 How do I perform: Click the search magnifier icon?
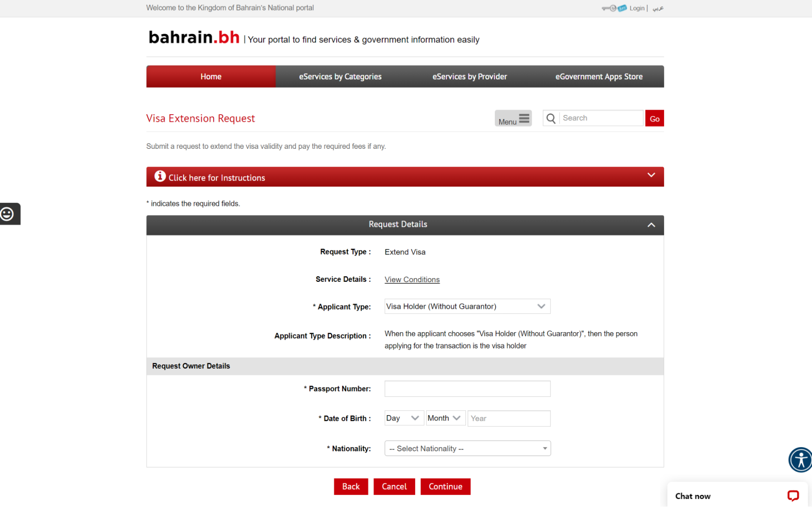[550, 118]
